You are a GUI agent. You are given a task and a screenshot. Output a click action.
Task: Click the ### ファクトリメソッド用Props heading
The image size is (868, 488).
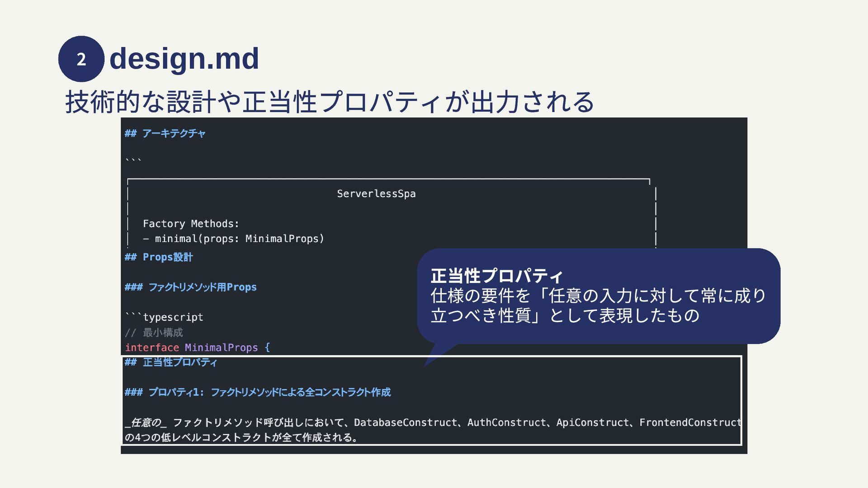click(x=190, y=287)
